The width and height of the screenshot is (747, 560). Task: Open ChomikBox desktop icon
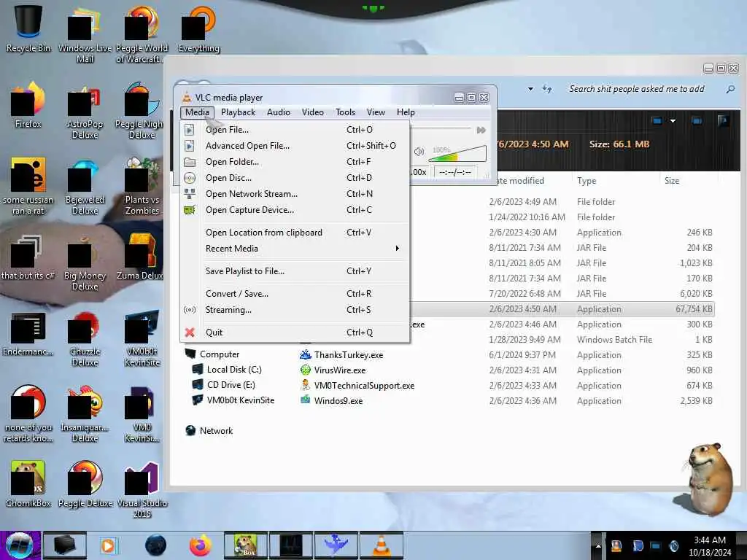(28, 484)
